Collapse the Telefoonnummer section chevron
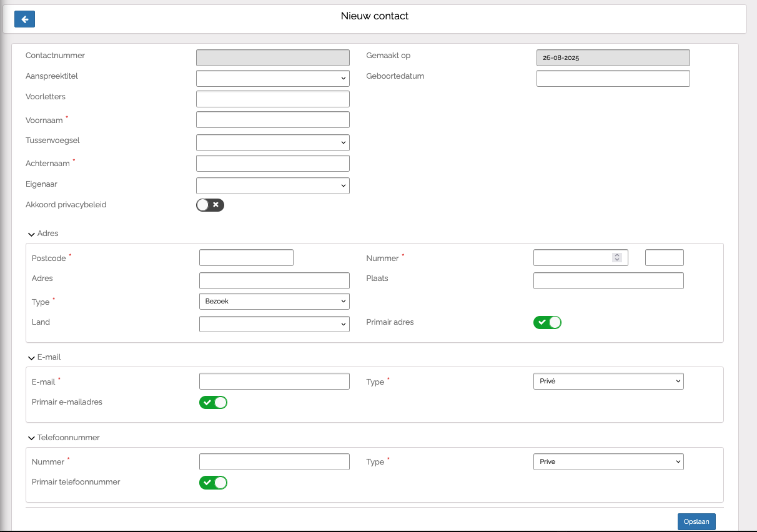 tap(31, 438)
